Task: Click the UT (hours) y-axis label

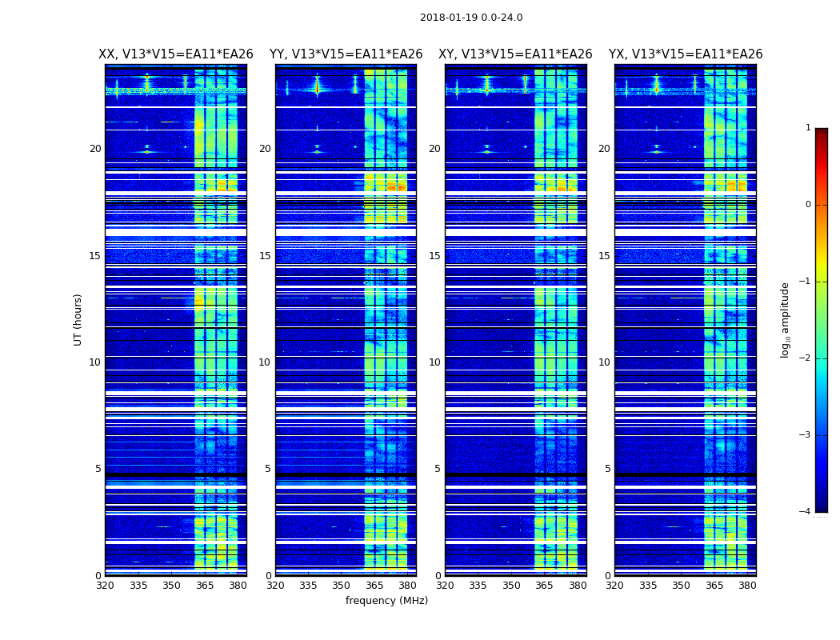Action: pyautogui.click(x=78, y=319)
